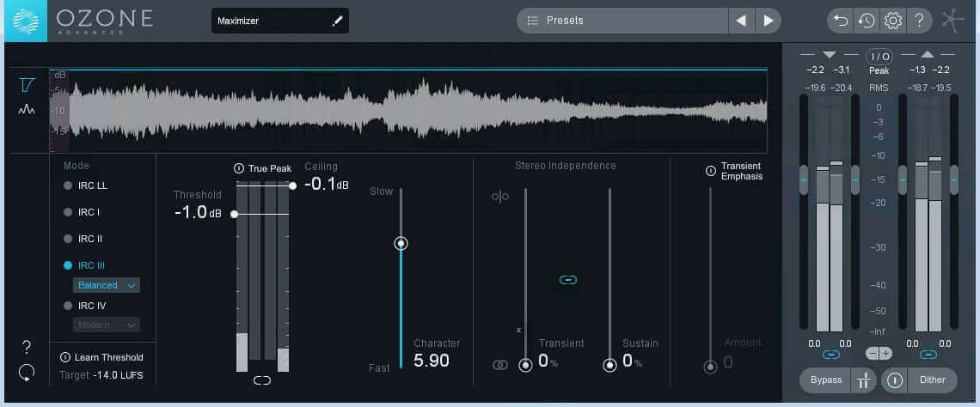Click the reset module circular arrow icon
Screen dimensions: 980x407
click(27, 373)
